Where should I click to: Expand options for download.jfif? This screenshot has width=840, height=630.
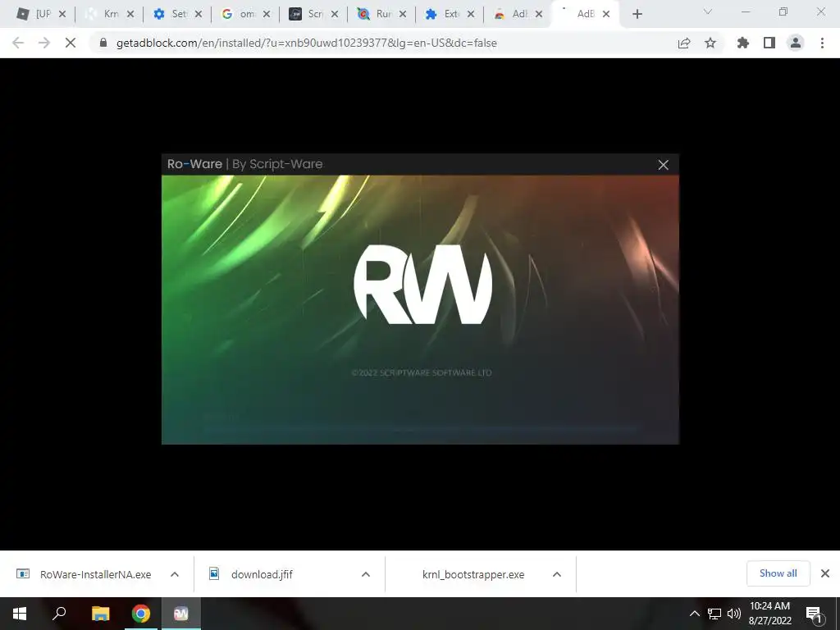(x=366, y=574)
